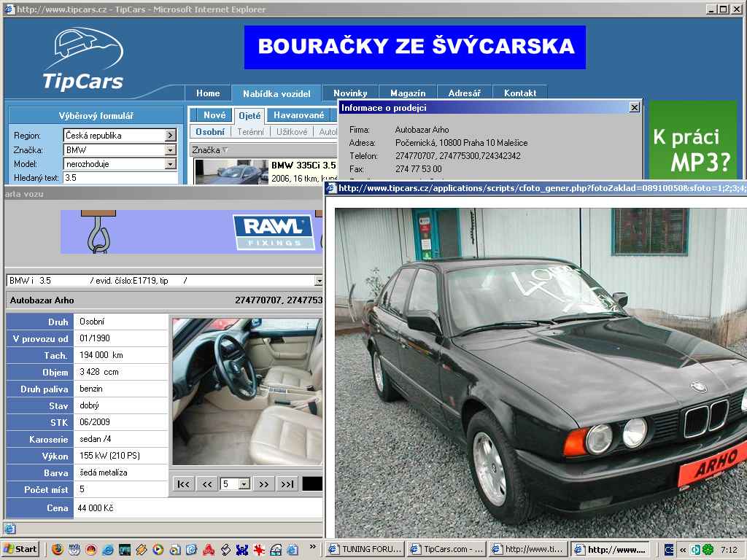Click the BMW 335Ci listing thumbnail

point(231,172)
